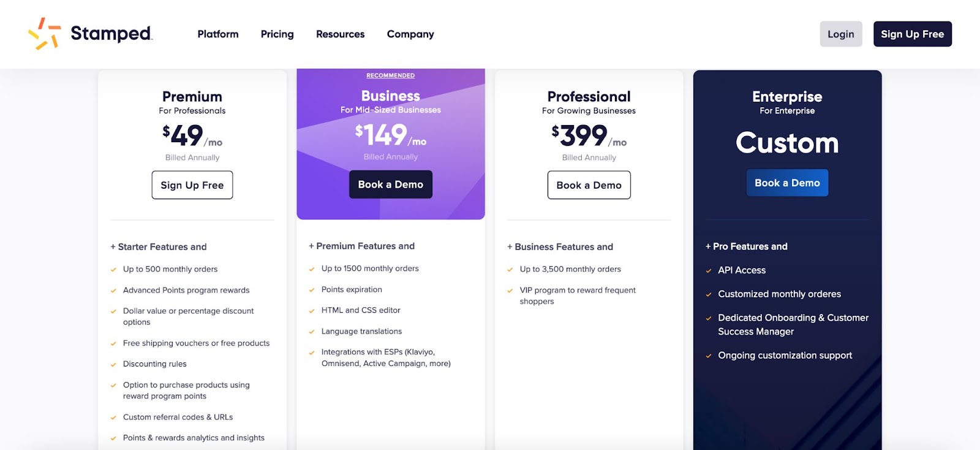The height and width of the screenshot is (450, 980).
Task: Click the checkmark next to VIP program feature
Action: (x=511, y=290)
